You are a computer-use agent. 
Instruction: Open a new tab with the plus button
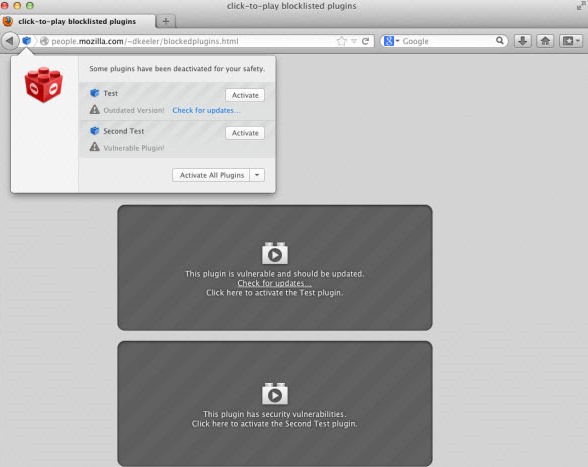166,21
